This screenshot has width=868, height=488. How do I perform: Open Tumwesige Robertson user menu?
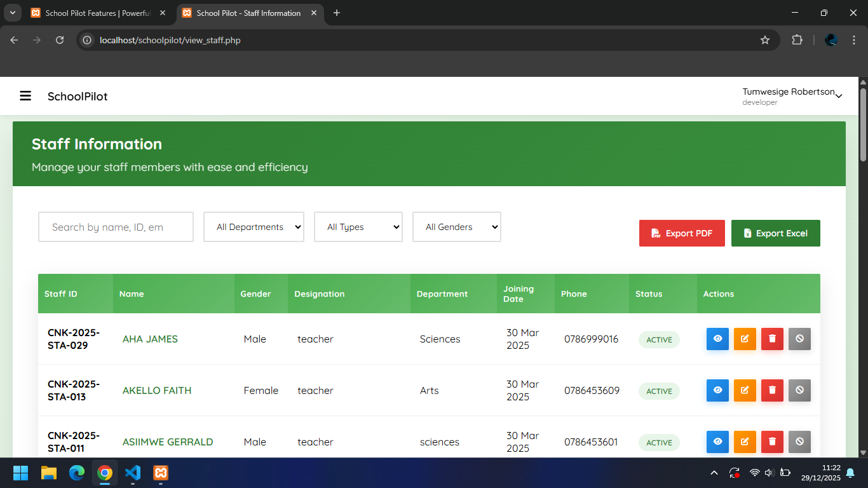[x=792, y=96]
